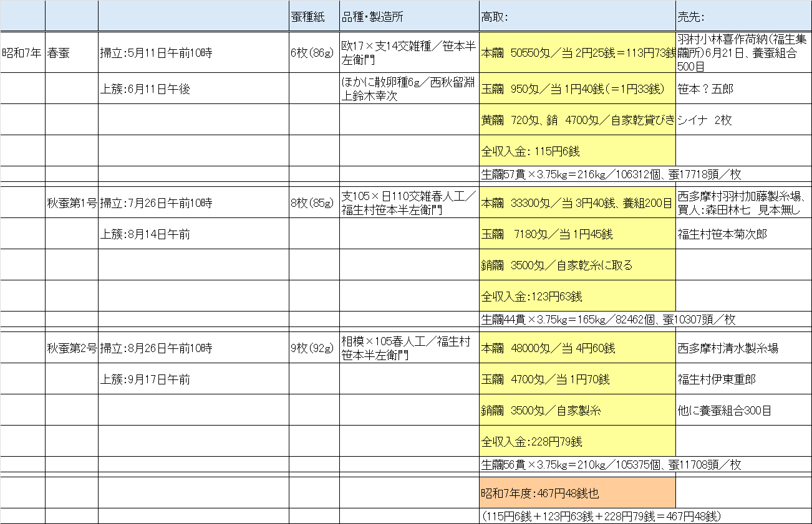Click cell 銷繭 3500匁／自家製糸
Image resolution: width=812 pixels, height=524 pixels.
pos(578,410)
